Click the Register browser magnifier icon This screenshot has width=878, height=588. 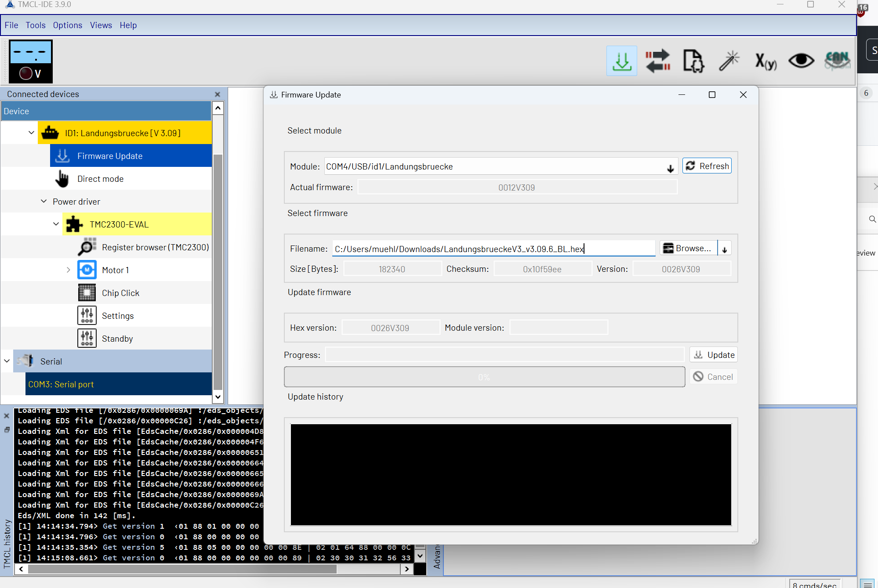87,247
